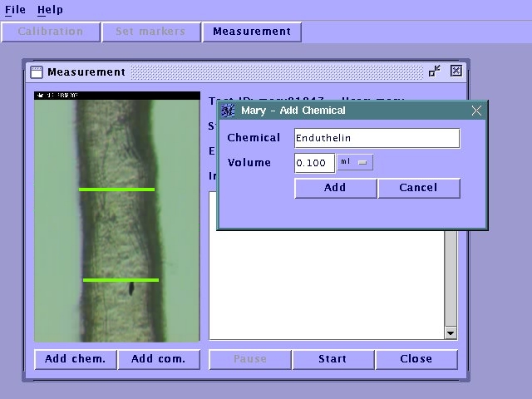Click the Add chem. button
Image resolution: width=532 pixels, height=399 pixels.
pyautogui.click(x=76, y=359)
